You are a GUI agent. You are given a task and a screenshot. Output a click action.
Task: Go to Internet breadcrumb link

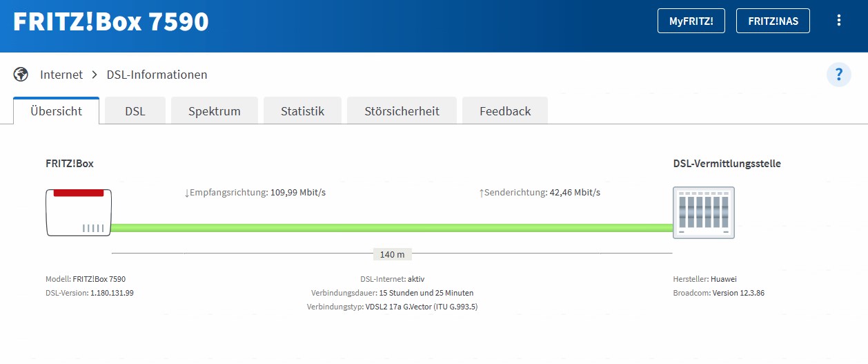click(61, 75)
